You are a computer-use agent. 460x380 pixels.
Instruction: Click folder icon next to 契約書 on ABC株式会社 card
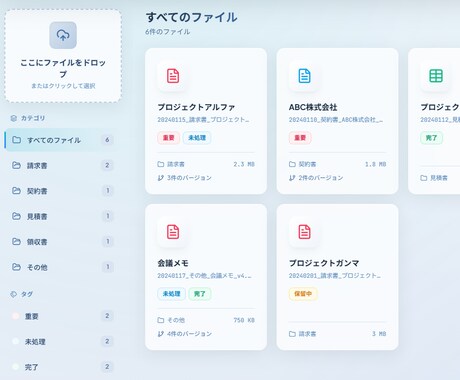(292, 164)
